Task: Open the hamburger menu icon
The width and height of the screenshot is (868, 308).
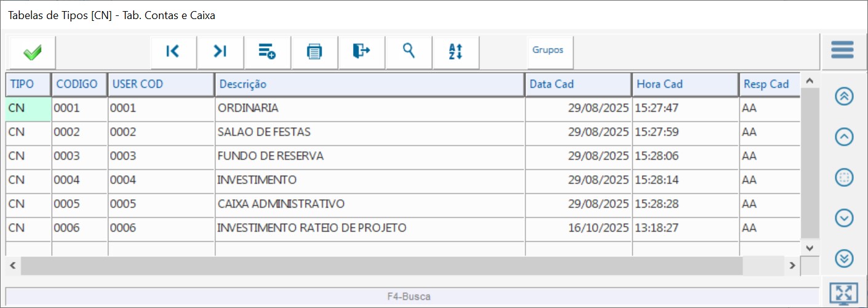Action: point(842,50)
